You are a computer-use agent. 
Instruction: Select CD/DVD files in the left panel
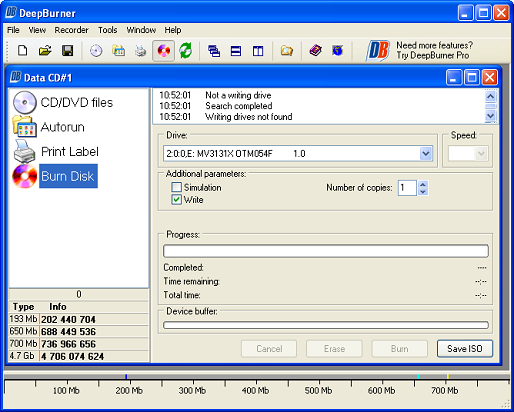point(63,102)
